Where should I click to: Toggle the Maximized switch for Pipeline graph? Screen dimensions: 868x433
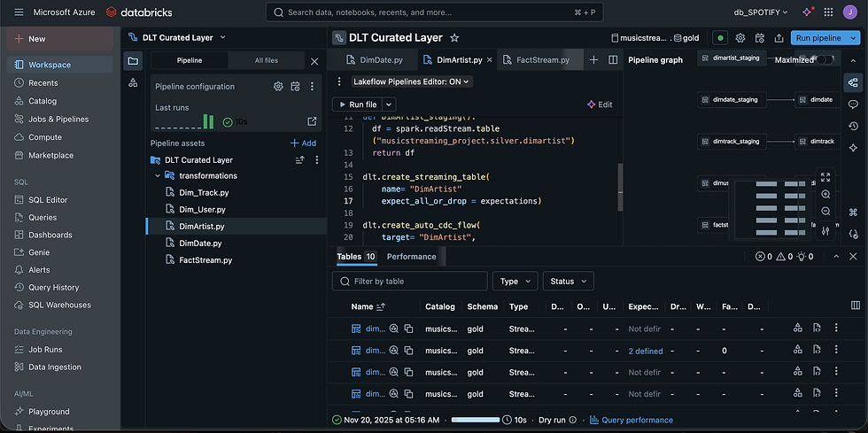pos(825,60)
